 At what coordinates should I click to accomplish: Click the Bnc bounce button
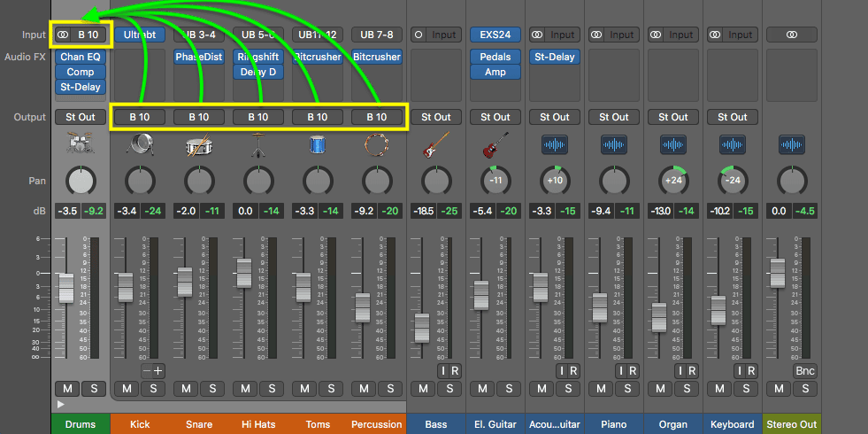click(x=804, y=371)
